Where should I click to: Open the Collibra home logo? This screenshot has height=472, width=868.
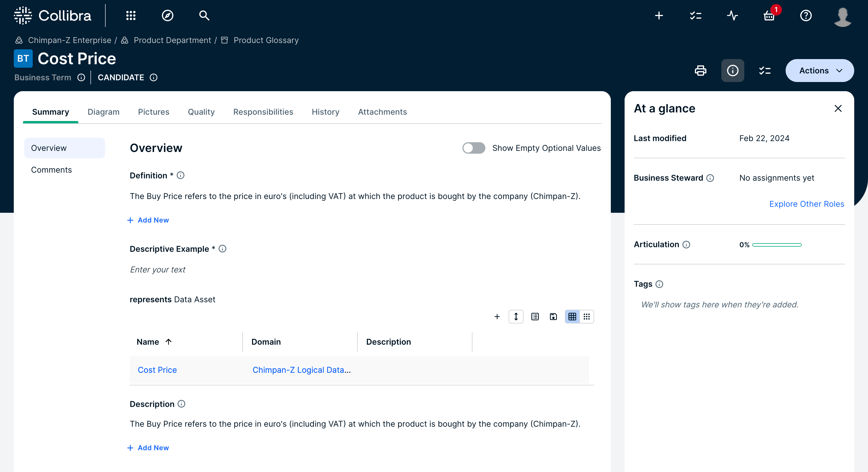pos(53,15)
